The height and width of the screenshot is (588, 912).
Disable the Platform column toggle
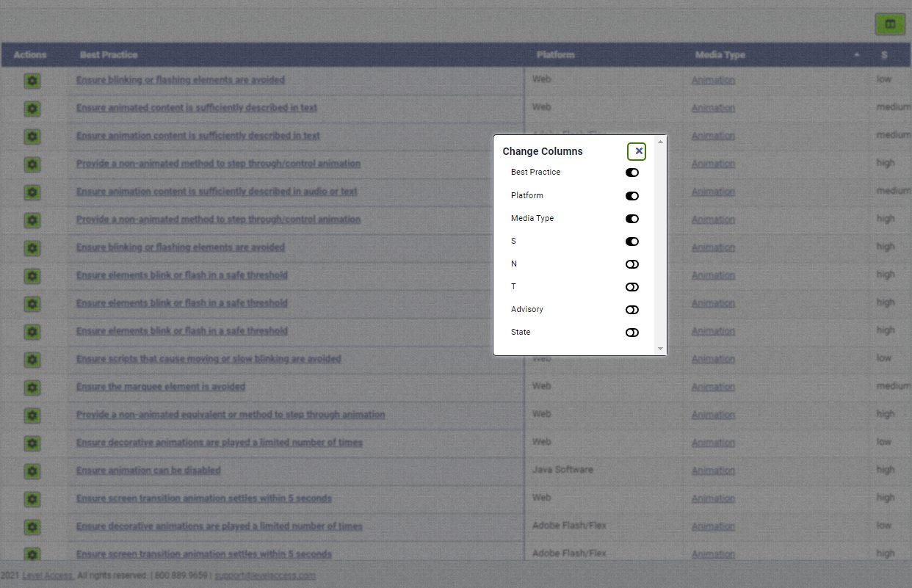(x=632, y=196)
